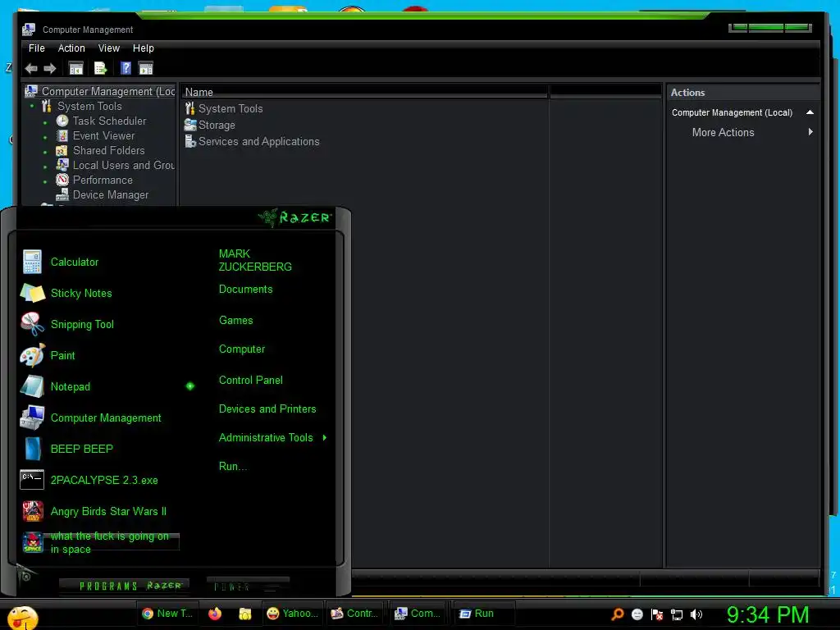
Task: Open Control Panel from the start menu
Action: pos(251,381)
